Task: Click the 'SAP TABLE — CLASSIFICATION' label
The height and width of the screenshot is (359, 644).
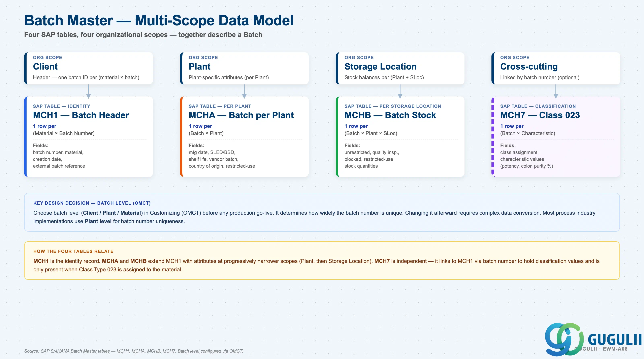Action: (x=538, y=106)
